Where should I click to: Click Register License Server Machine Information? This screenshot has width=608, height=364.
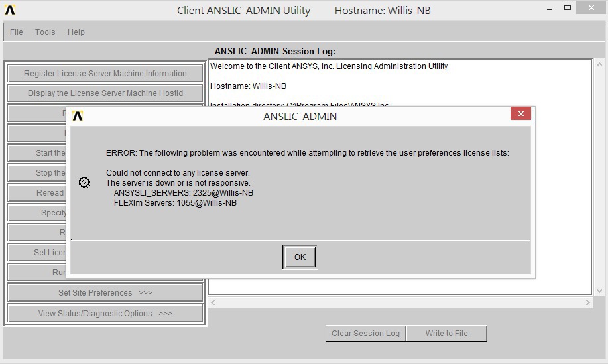coord(105,74)
